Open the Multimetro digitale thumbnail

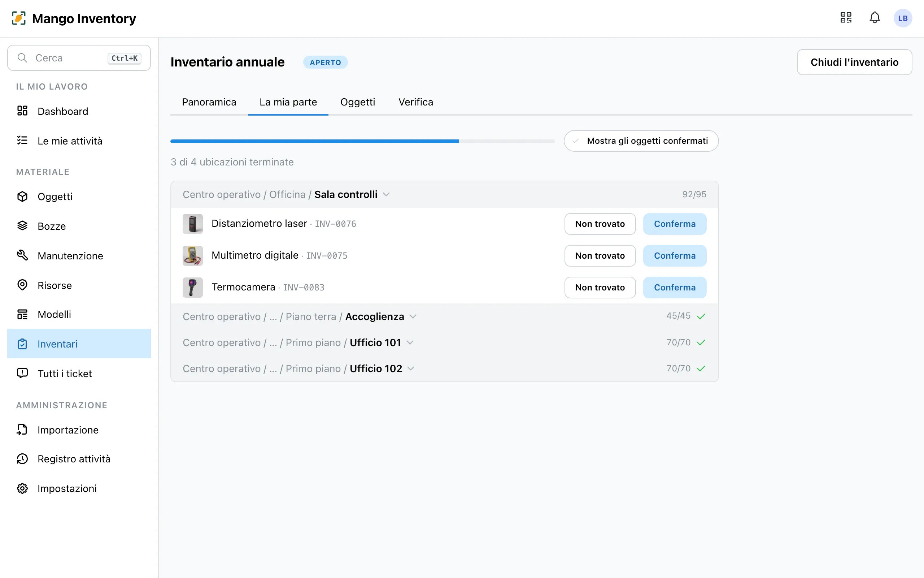pos(192,255)
